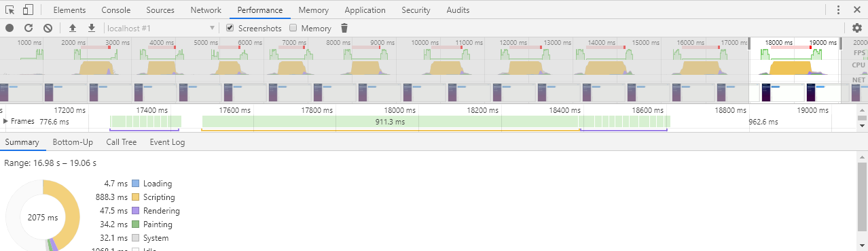Close the DevTools panel
The width and height of the screenshot is (868, 251).
857,10
